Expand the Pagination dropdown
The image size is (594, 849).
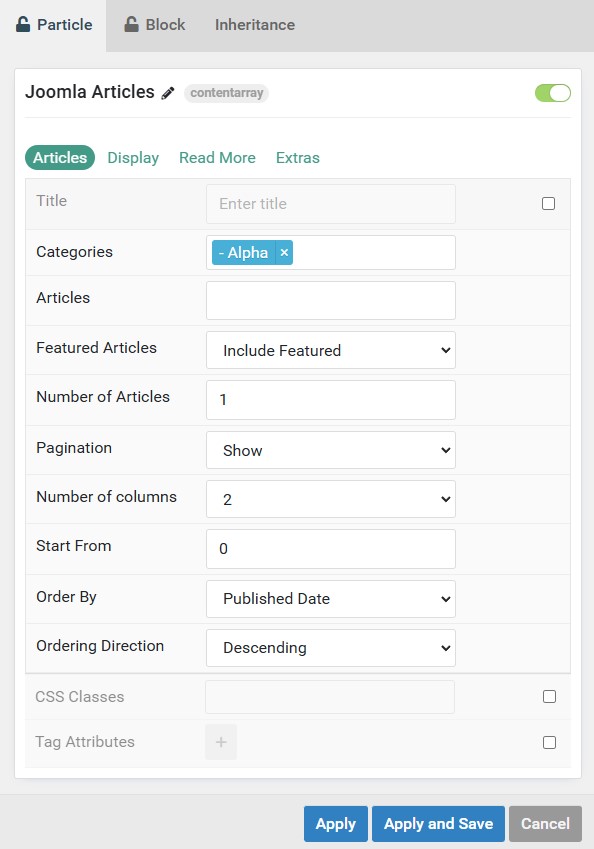click(x=331, y=450)
